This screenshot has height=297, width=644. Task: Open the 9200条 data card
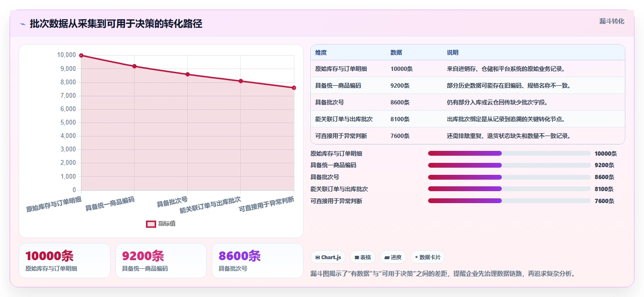point(161,261)
